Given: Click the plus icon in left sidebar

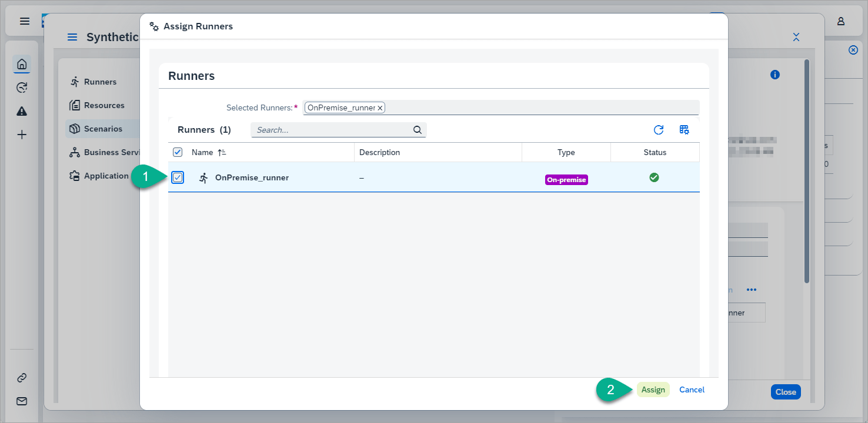Looking at the screenshot, I should (22, 135).
